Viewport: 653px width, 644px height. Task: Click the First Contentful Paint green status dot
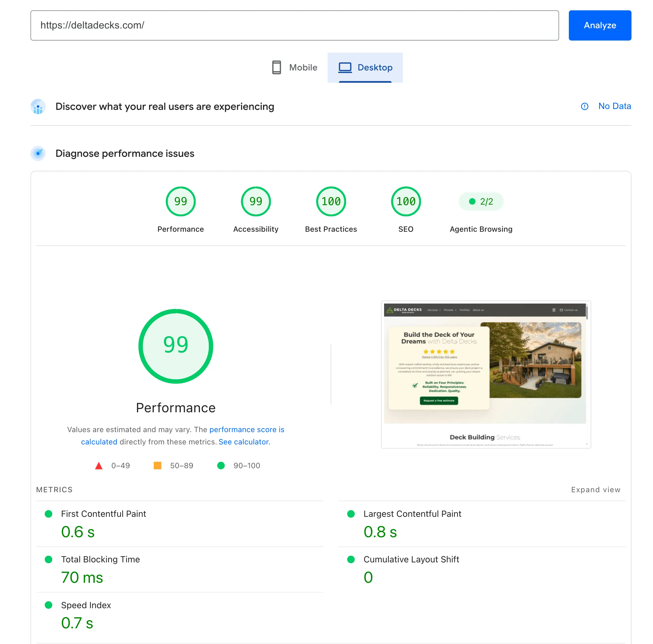click(49, 513)
